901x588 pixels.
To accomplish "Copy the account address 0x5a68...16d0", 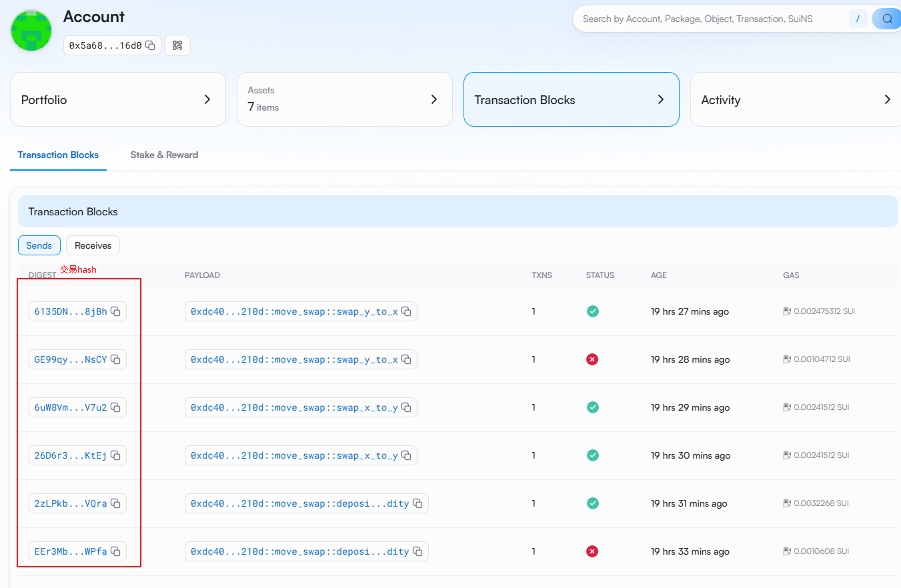I will click(x=150, y=45).
